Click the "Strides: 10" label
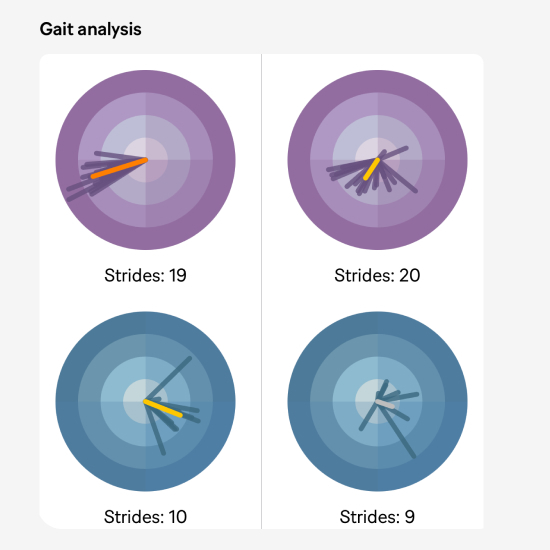Viewport: 550px width, 550px height. tap(145, 517)
